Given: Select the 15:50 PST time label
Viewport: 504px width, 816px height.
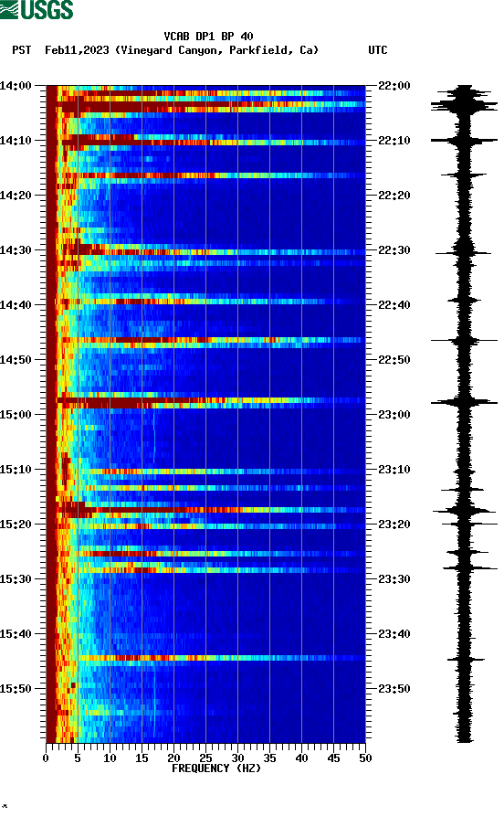Looking at the screenshot, I should pos(16,688).
